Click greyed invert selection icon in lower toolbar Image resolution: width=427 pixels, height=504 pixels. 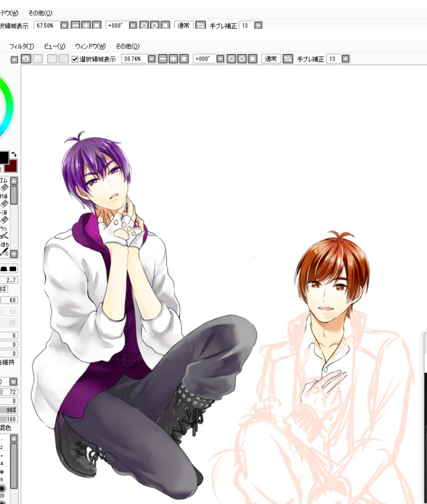pos(64,59)
